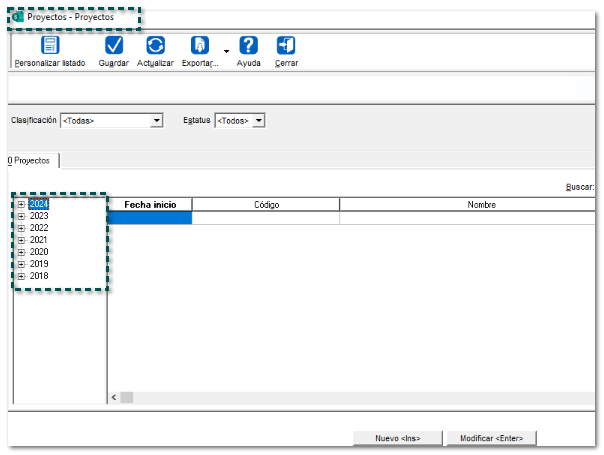
Task: Select the 2019 year in tree
Action: point(39,264)
